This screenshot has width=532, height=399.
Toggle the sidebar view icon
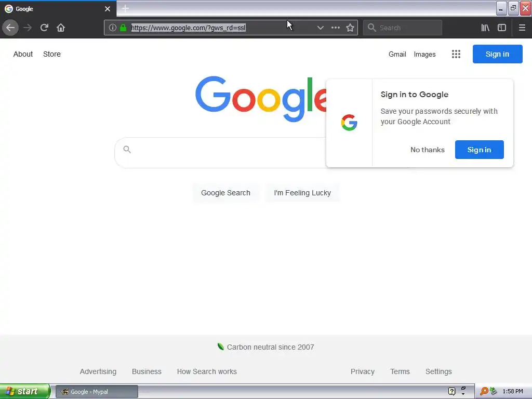pyautogui.click(x=502, y=28)
